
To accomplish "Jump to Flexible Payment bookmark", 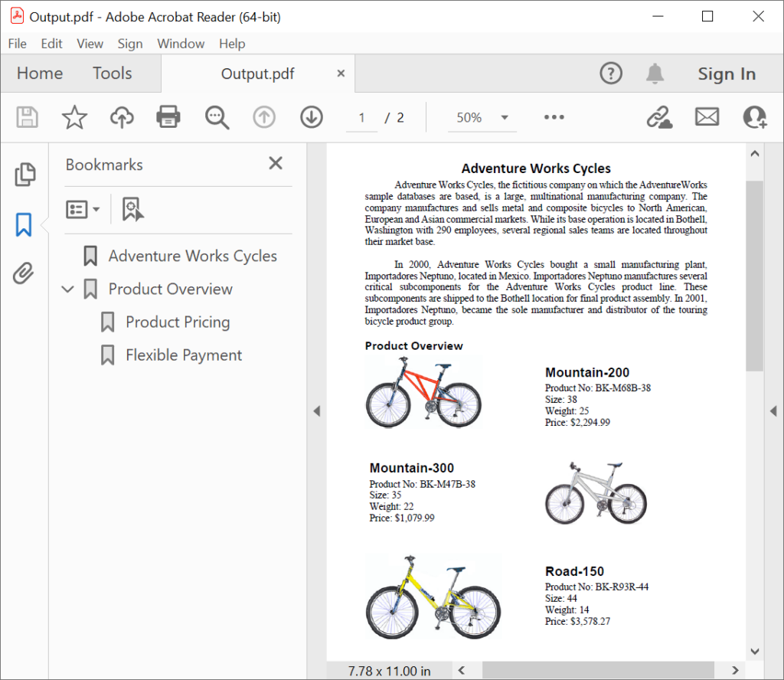I will coord(184,355).
